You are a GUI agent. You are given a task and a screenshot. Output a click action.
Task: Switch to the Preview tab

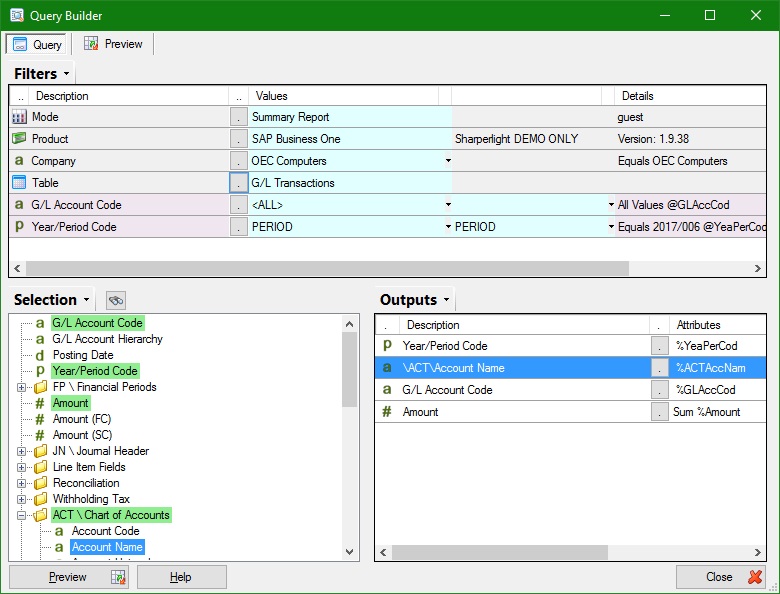(x=113, y=44)
